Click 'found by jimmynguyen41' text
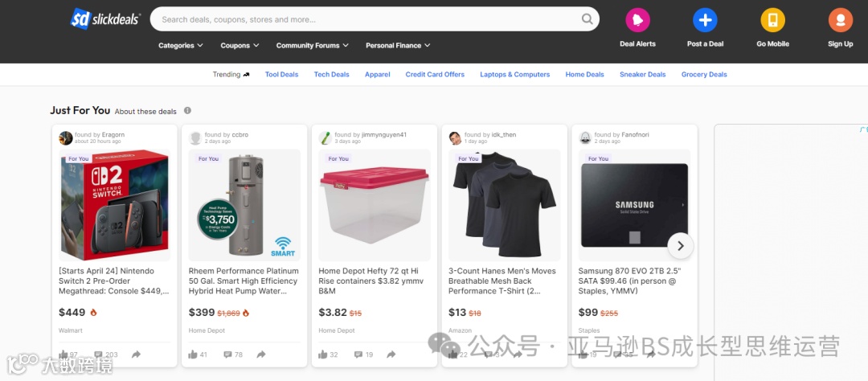The width and height of the screenshot is (868, 381). tap(371, 134)
